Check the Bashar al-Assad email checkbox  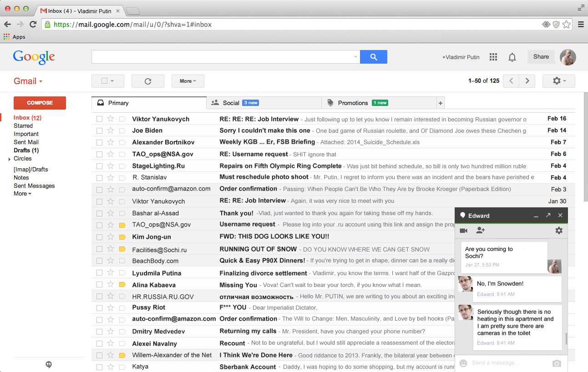click(99, 213)
